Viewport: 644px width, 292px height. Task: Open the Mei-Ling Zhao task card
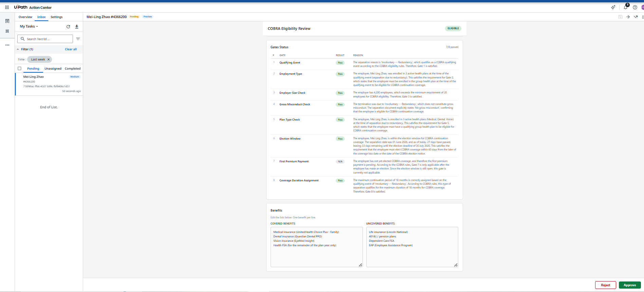tap(49, 85)
